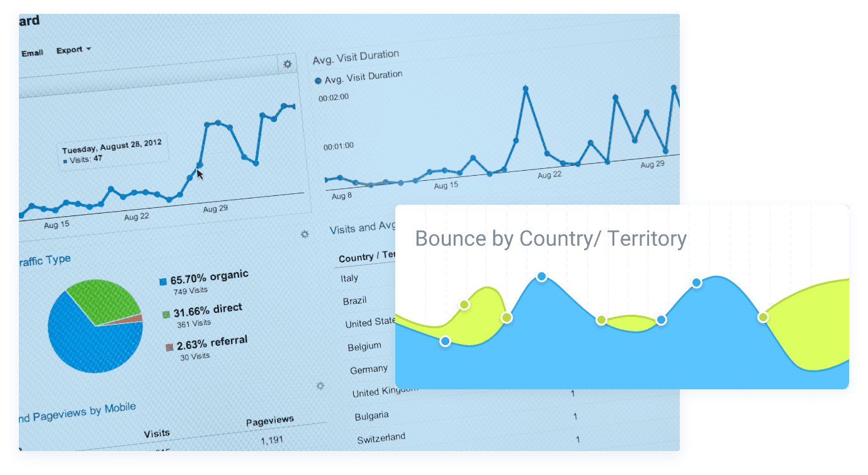Open the Traffic Type widget title
The height and width of the screenshot is (475, 868).
click(x=45, y=260)
